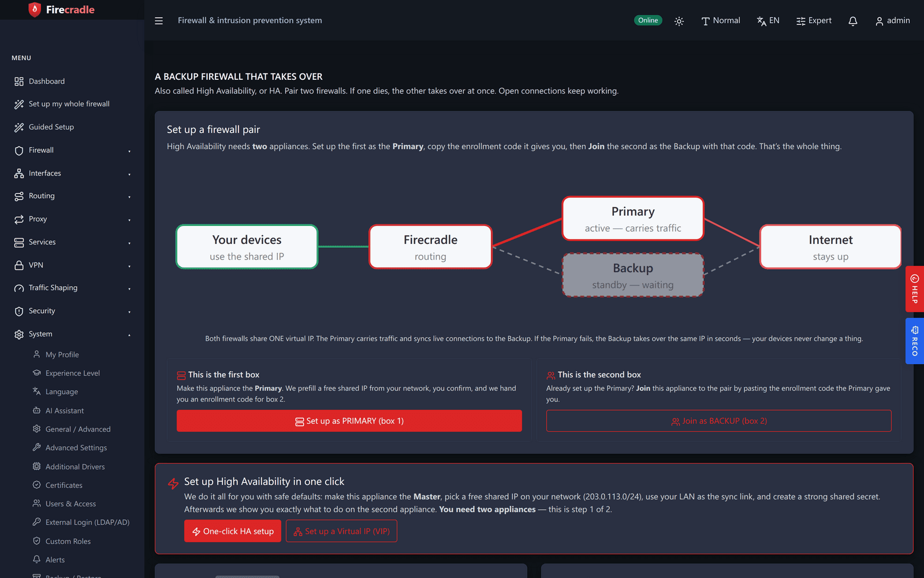Click the Alerts bell icon in sidebar
The height and width of the screenshot is (578, 924).
[36, 560]
